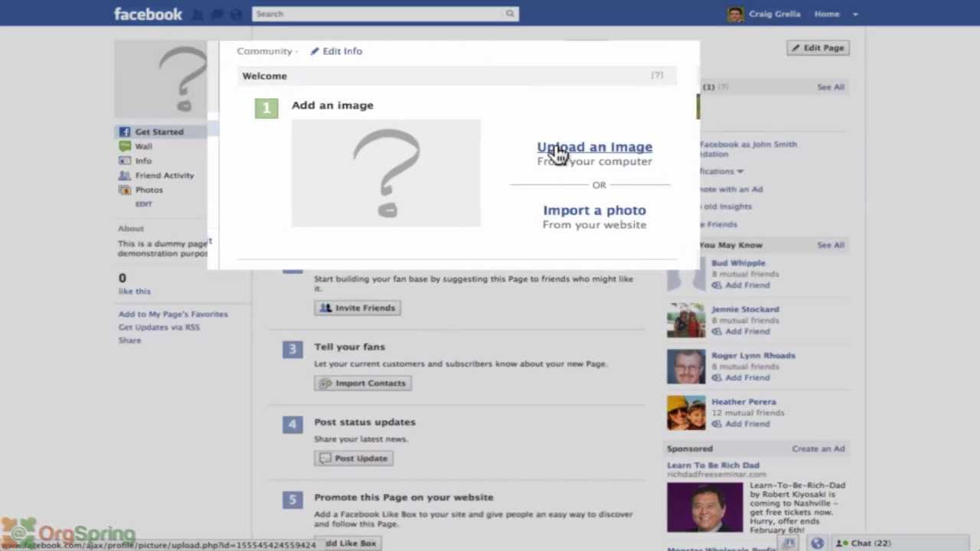Add Friend for Roger Lynn Rhoads
This screenshot has height=551, width=980.
[x=741, y=377]
